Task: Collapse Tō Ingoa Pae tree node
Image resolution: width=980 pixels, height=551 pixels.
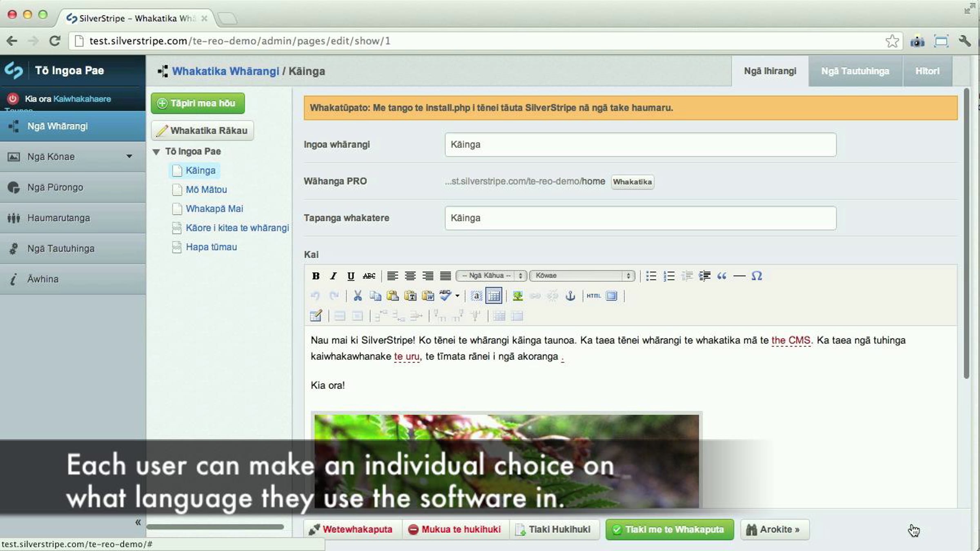Action: pyautogui.click(x=156, y=152)
